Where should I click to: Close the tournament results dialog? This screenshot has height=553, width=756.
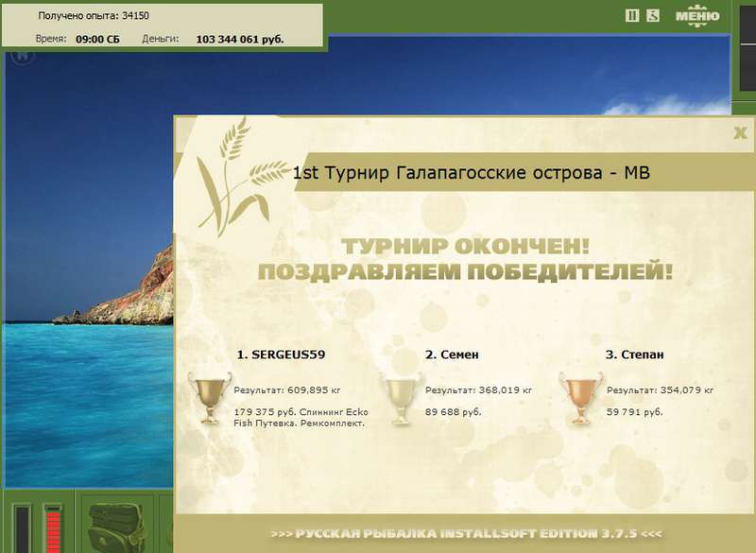740,132
